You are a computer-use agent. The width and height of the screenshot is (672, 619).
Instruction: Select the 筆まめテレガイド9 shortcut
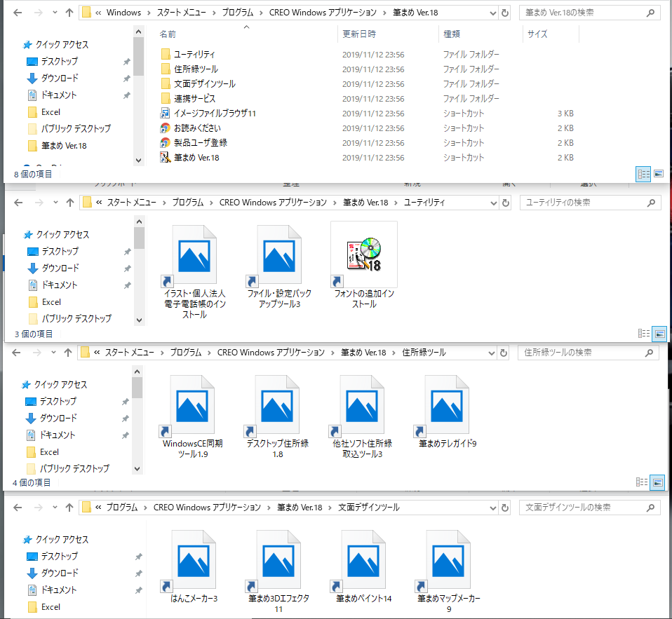pos(447,411)
